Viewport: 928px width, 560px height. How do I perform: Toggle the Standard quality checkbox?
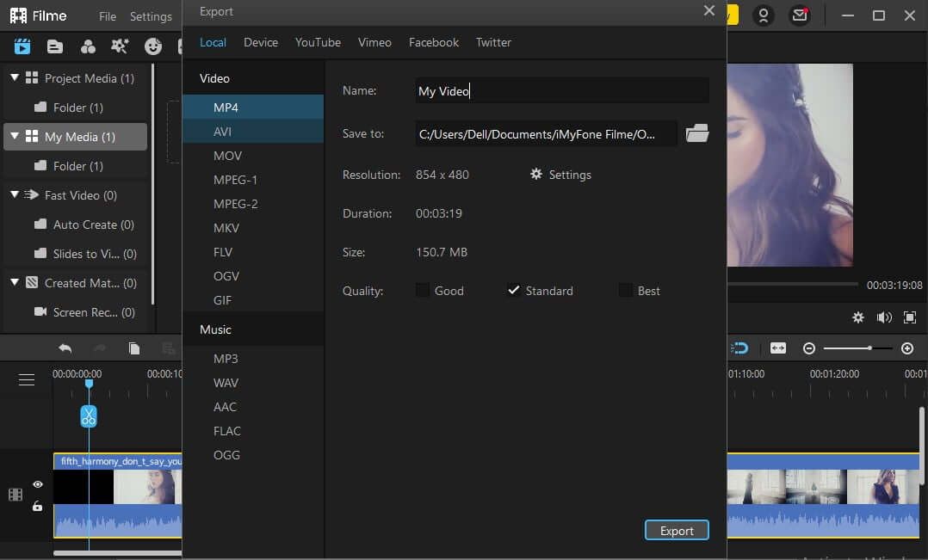[x=513, y=291]
